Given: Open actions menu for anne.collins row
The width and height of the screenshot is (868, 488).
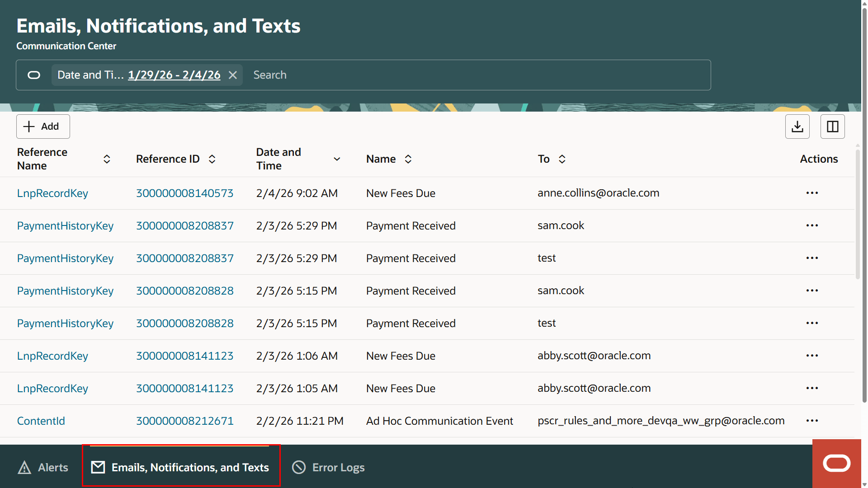Looking at the screenshot, I should coord(812,193).
